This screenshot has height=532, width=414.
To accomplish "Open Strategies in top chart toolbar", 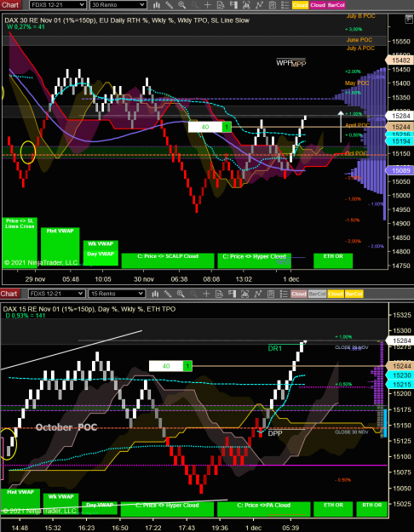I will tap(272, 5).
